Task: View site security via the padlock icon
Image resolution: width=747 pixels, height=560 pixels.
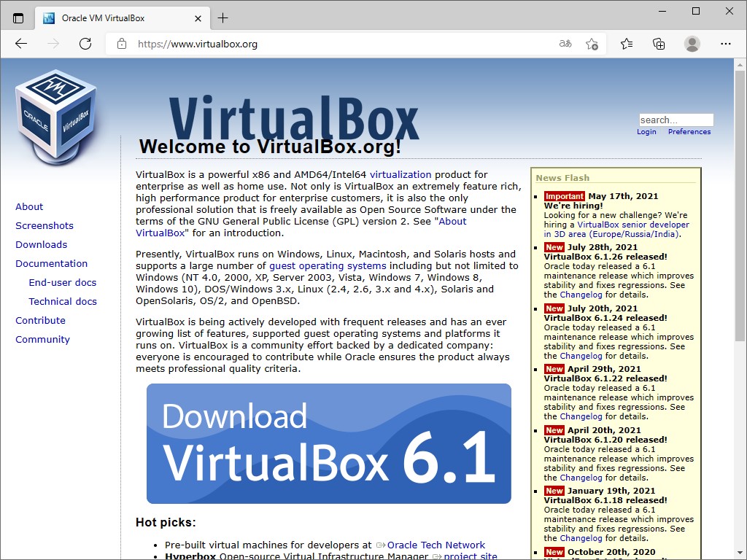Action: [121, 44]
